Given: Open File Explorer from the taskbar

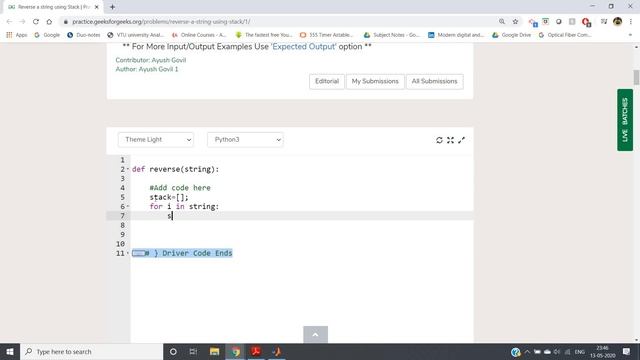Looking at the screenshot, I should point(214,351).
